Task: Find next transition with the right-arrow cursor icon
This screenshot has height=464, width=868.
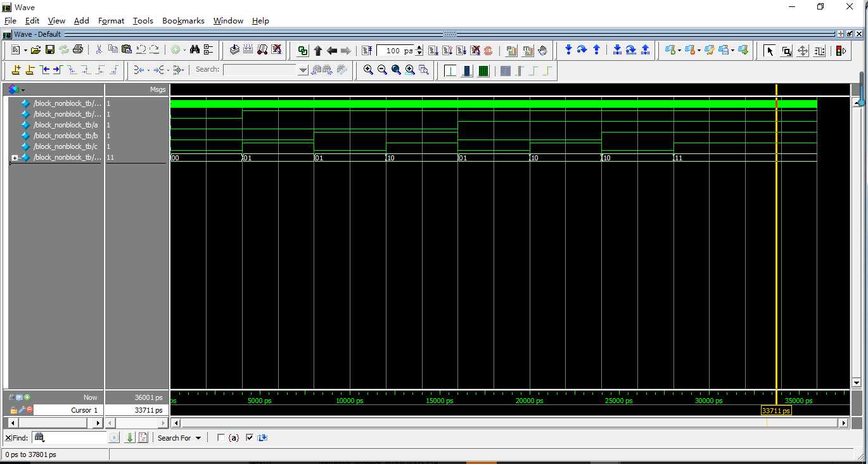Action: click(58, 70)
